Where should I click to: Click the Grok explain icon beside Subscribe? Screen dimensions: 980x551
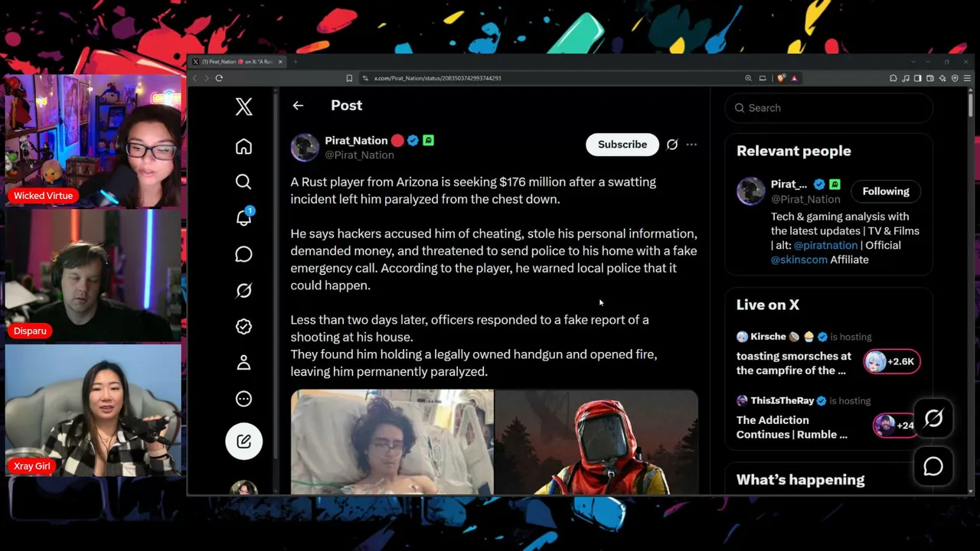point(672,145)
